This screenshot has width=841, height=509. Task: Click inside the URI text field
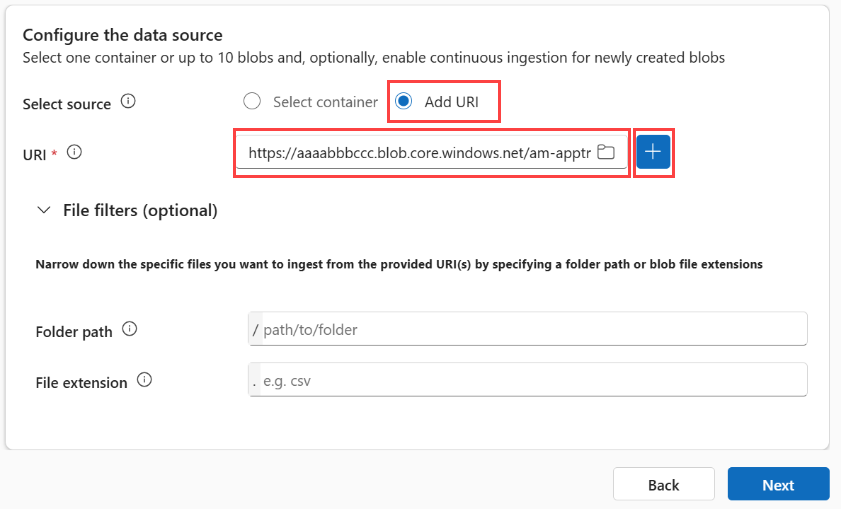pyautogui.click(x=415, y=153)
